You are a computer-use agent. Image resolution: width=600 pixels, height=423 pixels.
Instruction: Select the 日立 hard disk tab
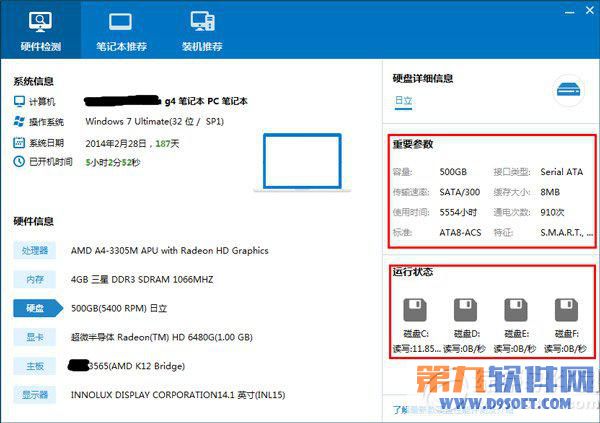[x=403, y=101]
